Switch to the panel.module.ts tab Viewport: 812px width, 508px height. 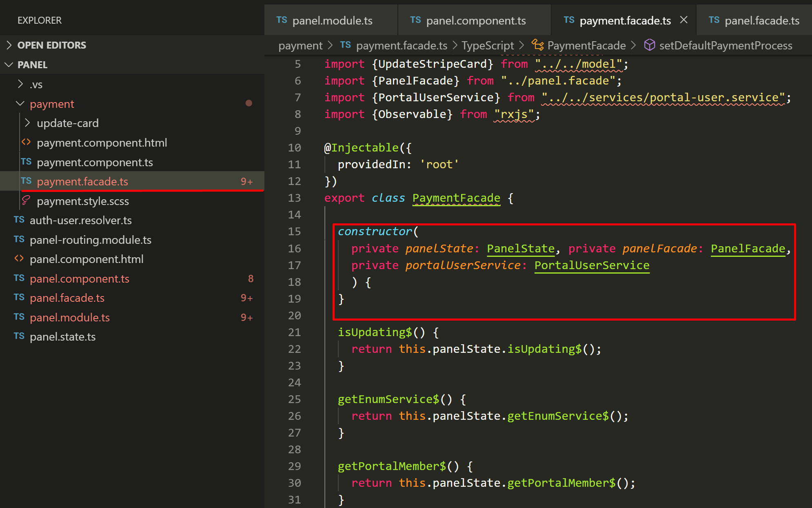(x=332, y=21)
